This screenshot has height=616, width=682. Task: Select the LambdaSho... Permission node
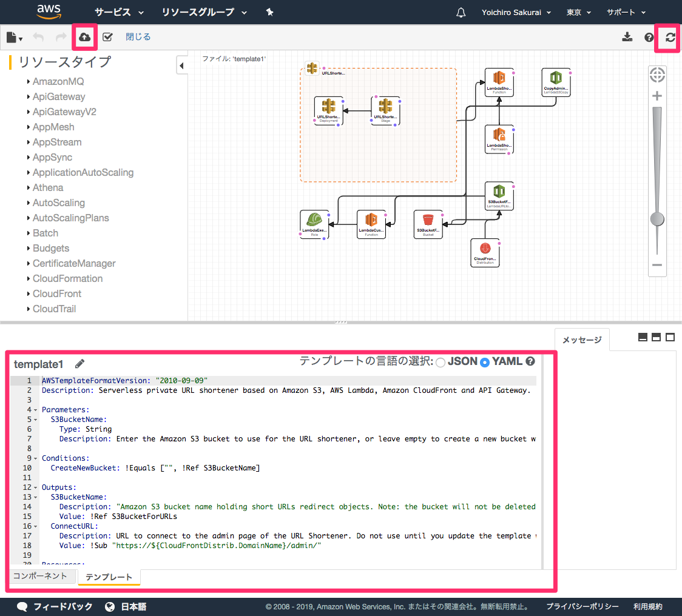click(499, 139)
